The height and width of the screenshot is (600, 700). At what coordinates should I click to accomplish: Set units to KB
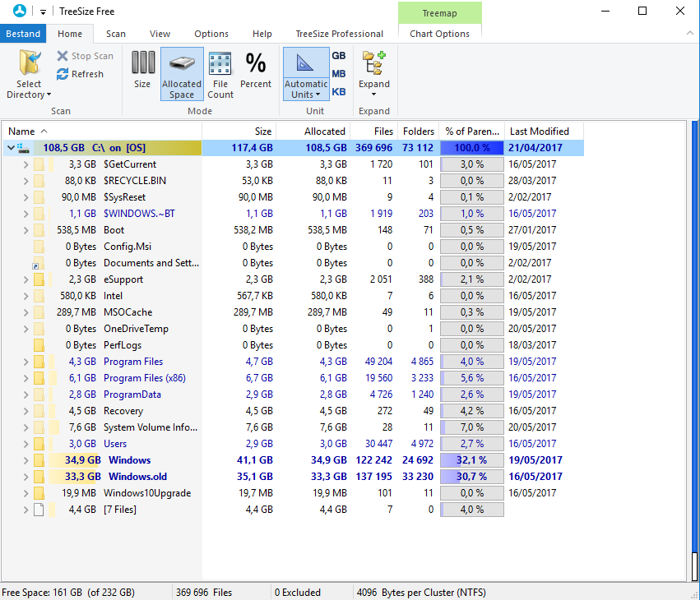[x=339, y=92]
